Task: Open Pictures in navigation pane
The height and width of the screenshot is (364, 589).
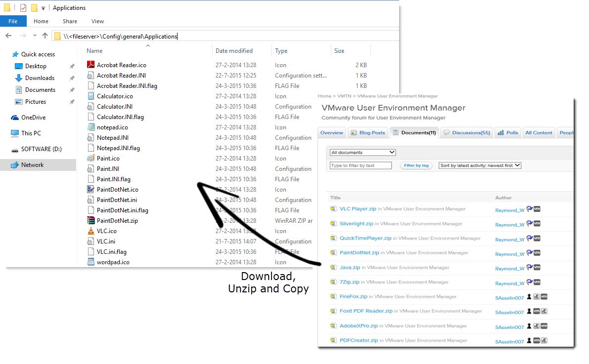Action: pyautogui.click(x=36, y=102)
